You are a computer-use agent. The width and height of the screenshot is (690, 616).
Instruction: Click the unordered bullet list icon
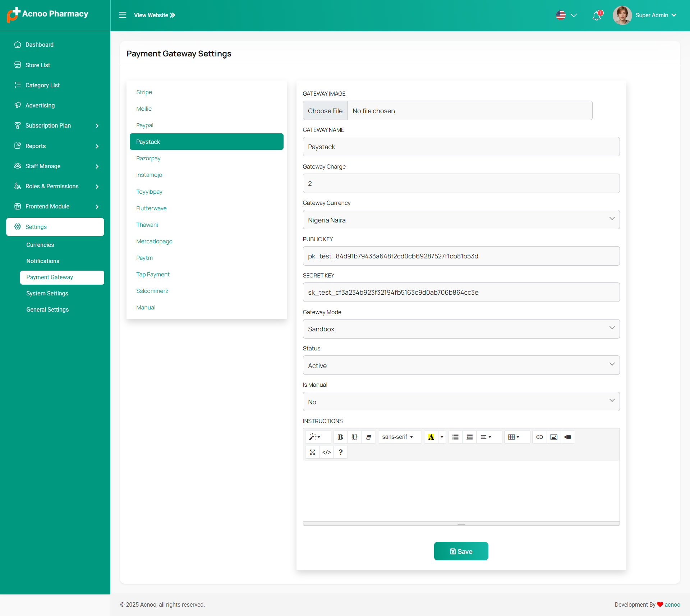click(455, 437)
